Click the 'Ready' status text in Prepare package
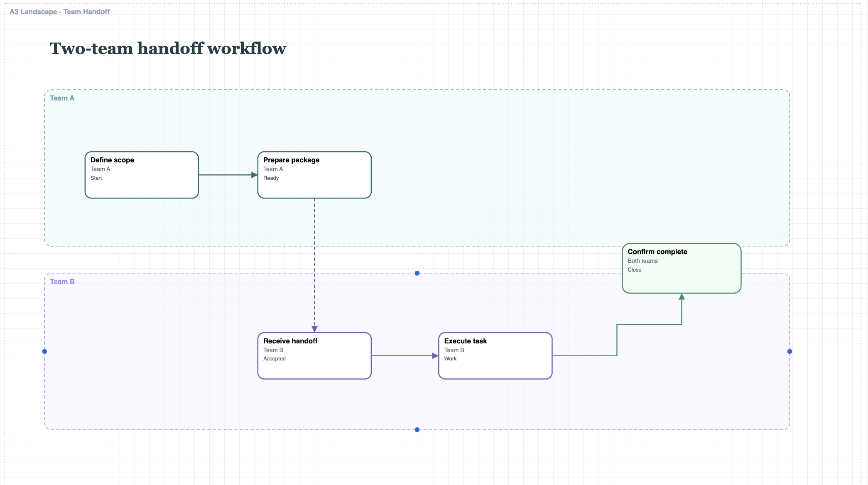Screen dimensions: 868x485 click(271, 178)
